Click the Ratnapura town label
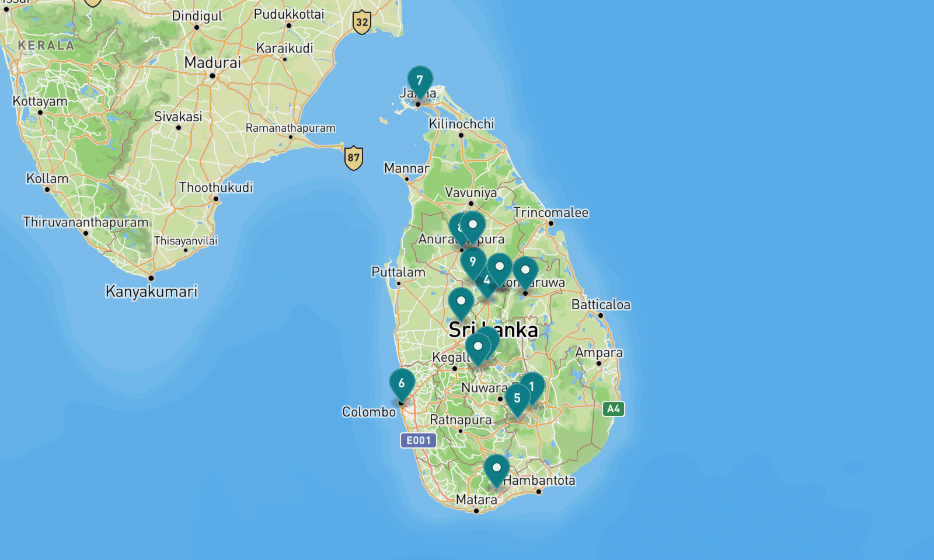This screenshot has width=934, height=560. pyautogui.click(x=461, y=420)
